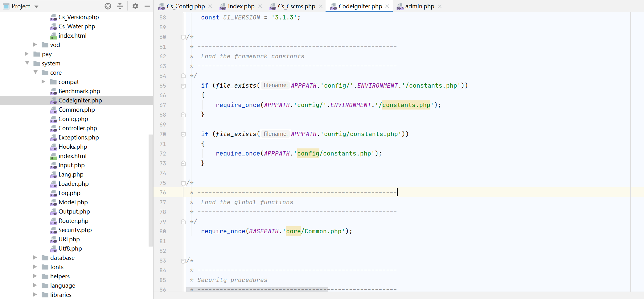Open Project panel settings gear
This screenshot has width=644, height=299.
(x=135, y=6)
